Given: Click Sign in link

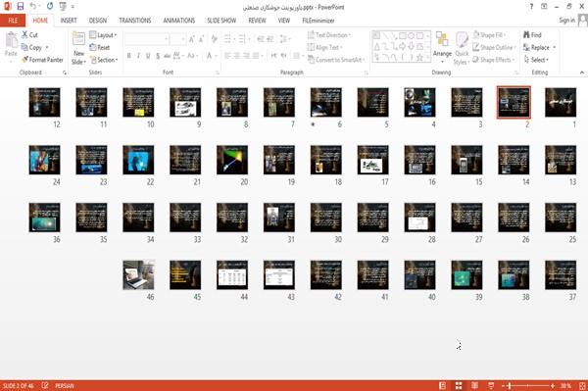Looking at the screenshot, I should [566, 21].
